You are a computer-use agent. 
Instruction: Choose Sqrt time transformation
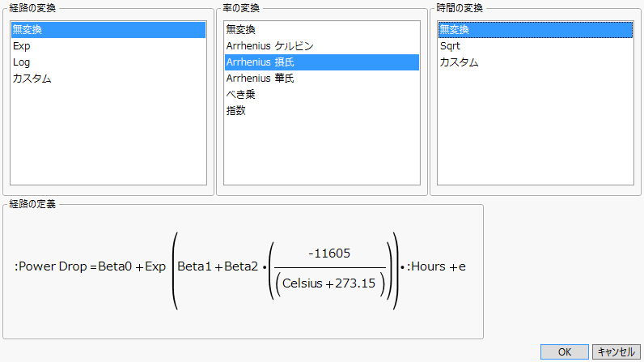(x=450, y=46)
